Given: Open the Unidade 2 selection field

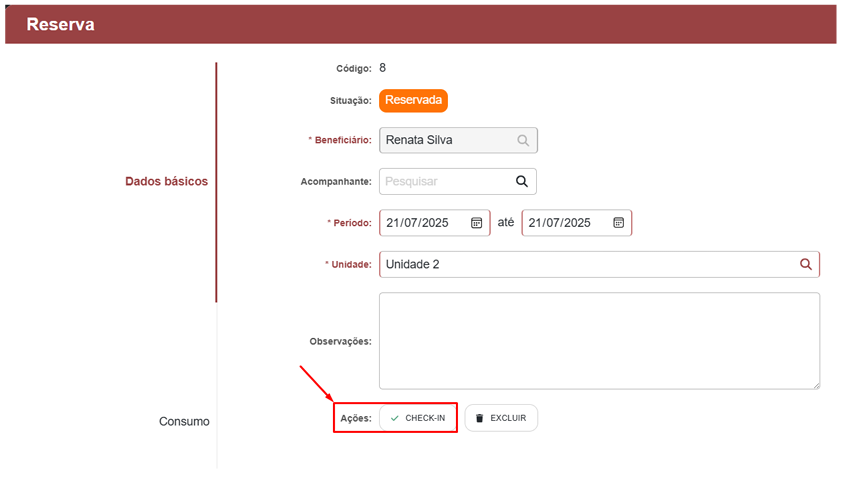Looking at the screenshot, I should 585,264.
